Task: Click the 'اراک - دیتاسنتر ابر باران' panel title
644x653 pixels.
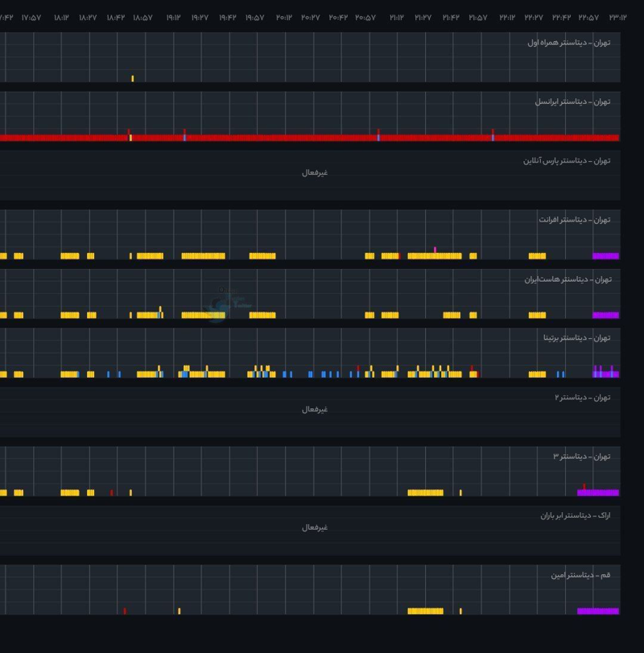Action: (575, 515)
